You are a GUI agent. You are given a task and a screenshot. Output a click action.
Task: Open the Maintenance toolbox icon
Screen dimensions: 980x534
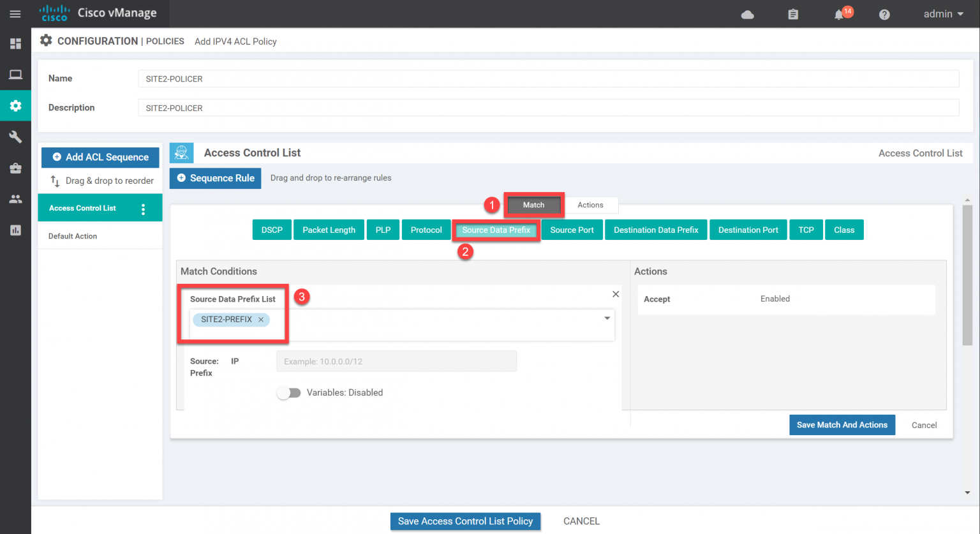[x=15, y=167]
